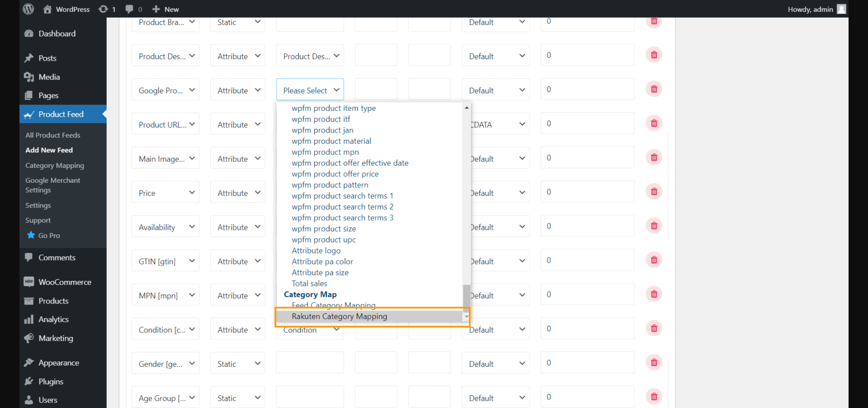Open Add New Feed
The width and height of the screenshot is (868, 408).
pos(49,150)
